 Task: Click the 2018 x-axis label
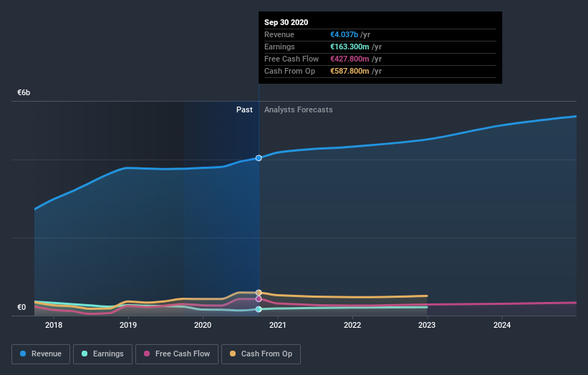click(x=54, y=325)
